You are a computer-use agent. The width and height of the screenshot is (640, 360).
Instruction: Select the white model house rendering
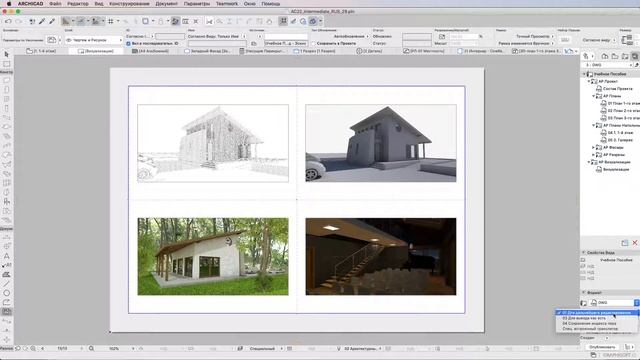[x=381, y=143]
